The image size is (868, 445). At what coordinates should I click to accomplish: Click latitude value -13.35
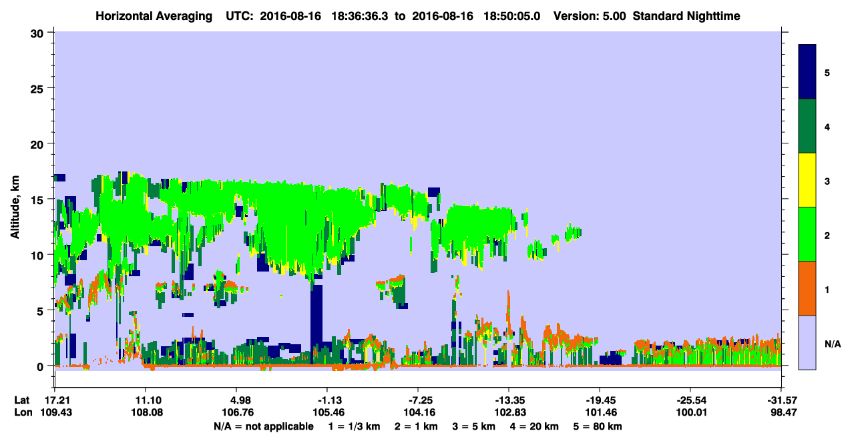tap(509, 400)
